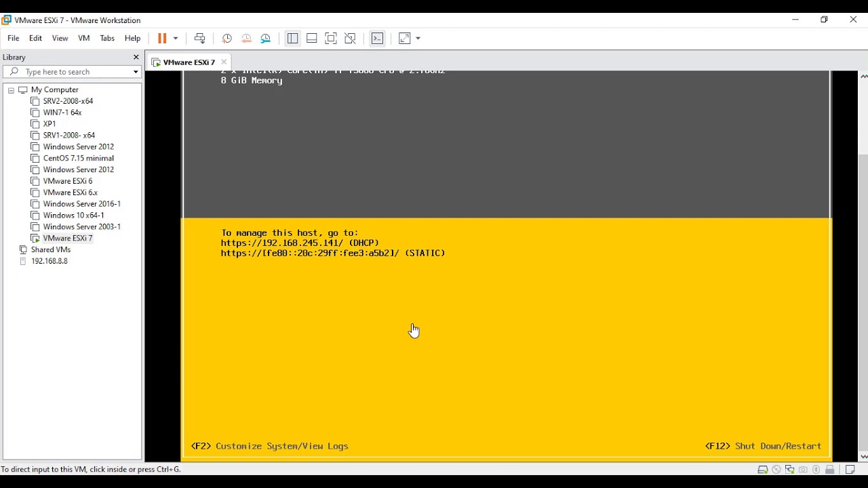
Task: Click the stretch guest display icon
Action: [405, 39]
